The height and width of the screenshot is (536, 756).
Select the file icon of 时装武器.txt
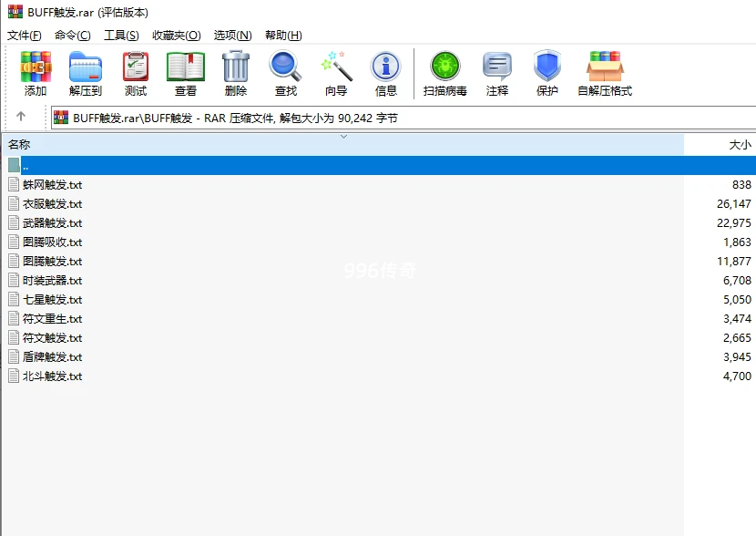pyautogui.click(x=14, y=280)
